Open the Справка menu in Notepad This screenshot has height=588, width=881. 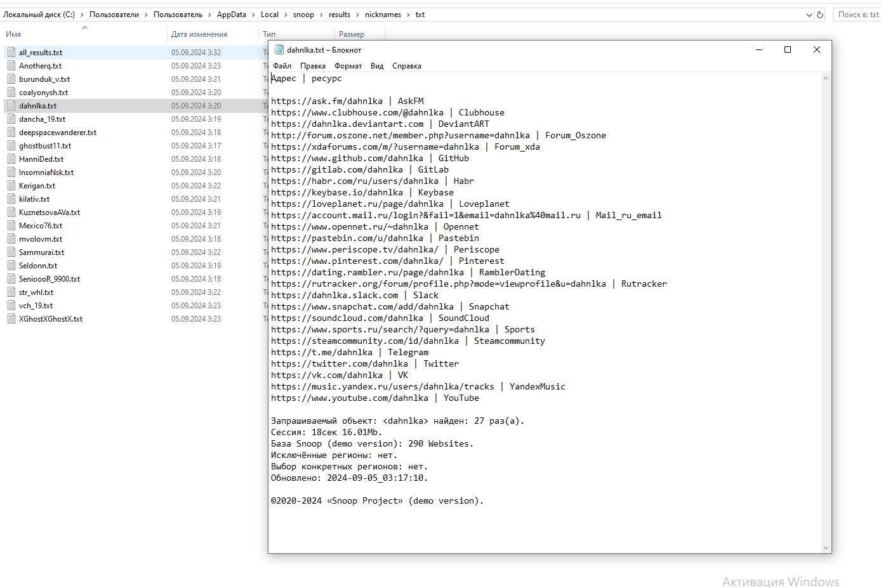pos(407,66)
